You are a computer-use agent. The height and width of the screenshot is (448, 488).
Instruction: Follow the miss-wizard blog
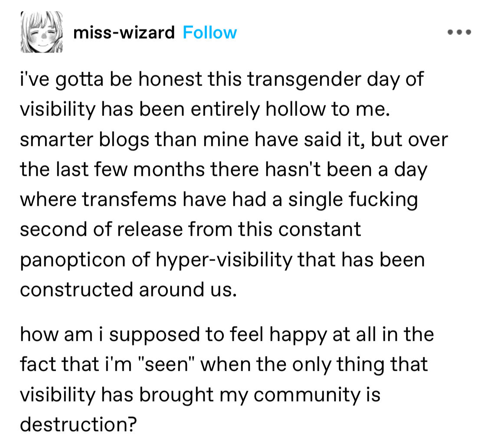pos(210,33)
